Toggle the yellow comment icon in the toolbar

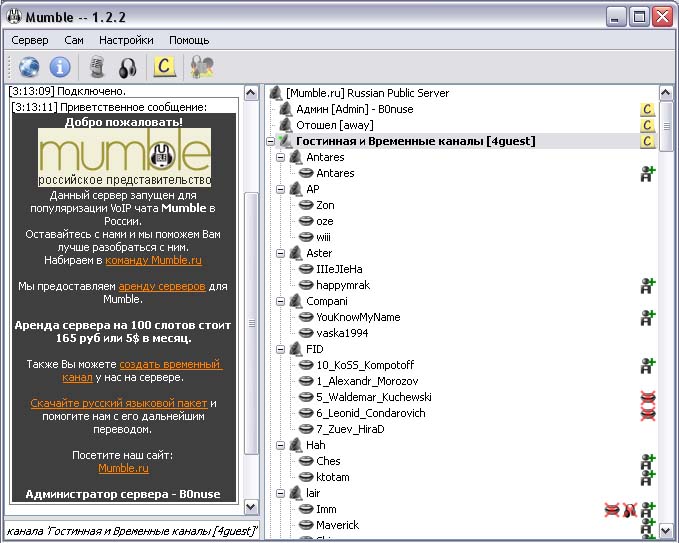click(x=163, y=67)
